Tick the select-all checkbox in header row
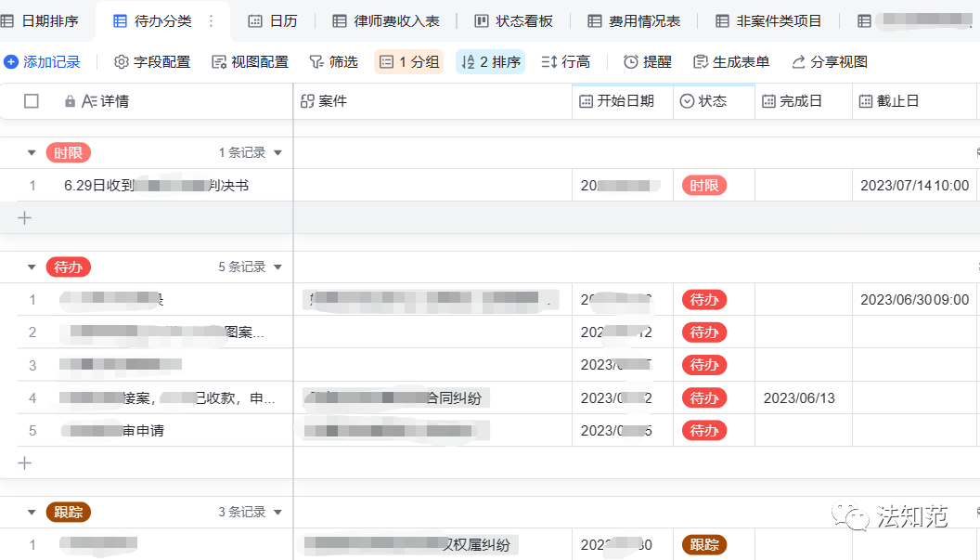This screenshot has width=980, height=560. 31,101
